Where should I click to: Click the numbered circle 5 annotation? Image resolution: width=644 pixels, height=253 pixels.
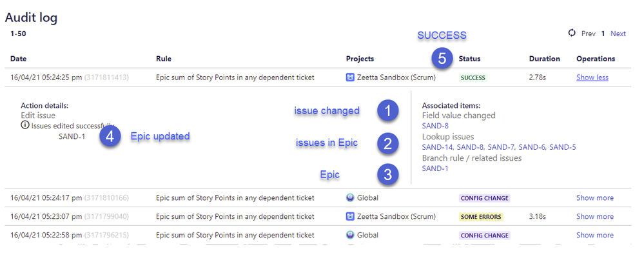[x=442, y=59]
